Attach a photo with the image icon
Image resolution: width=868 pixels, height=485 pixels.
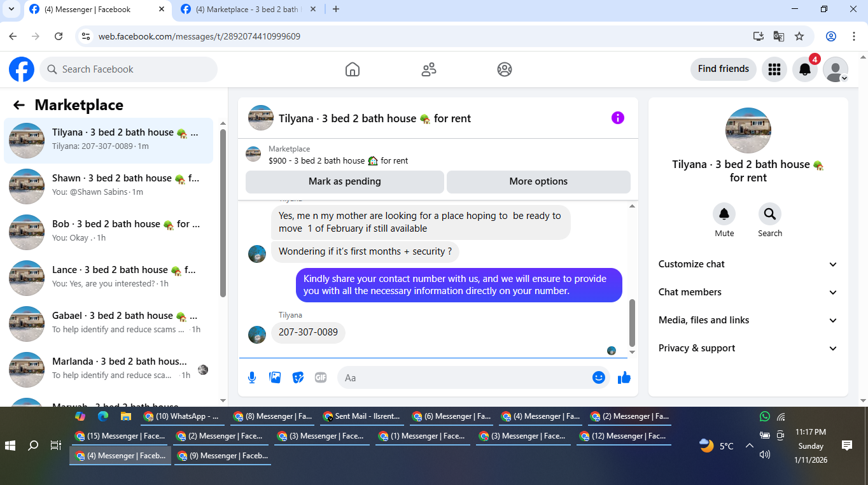pos(275,377)
